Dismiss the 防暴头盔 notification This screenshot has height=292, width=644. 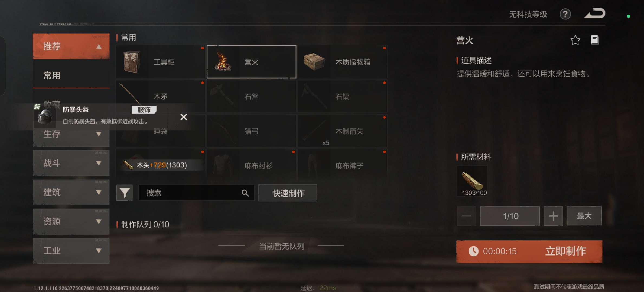(184, 117)
